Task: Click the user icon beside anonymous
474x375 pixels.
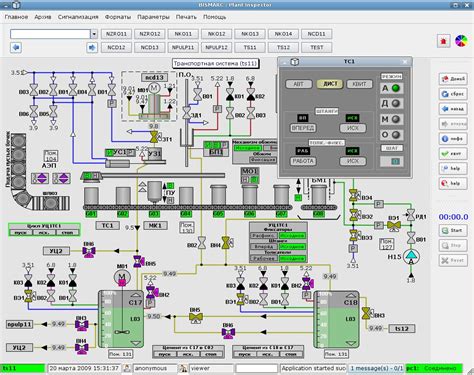Action: click(127, 368)
